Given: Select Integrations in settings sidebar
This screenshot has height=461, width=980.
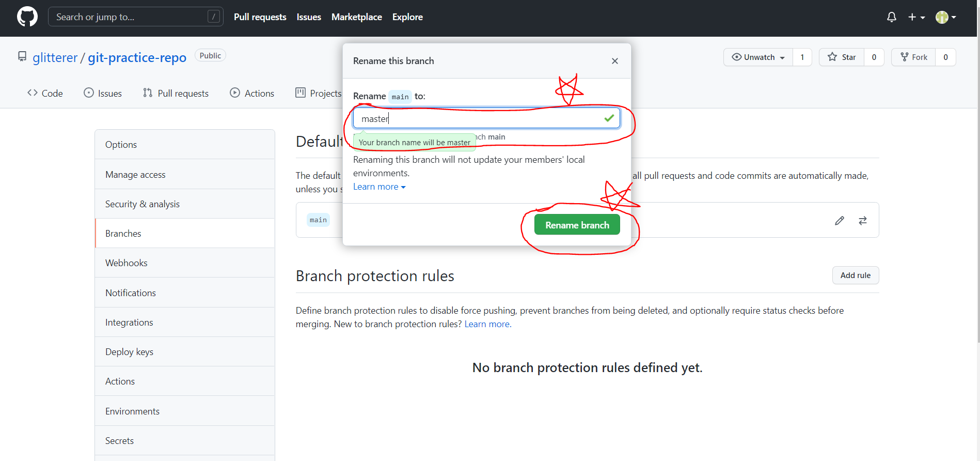Looking at the screenshot, I should [x=185, y=322].
